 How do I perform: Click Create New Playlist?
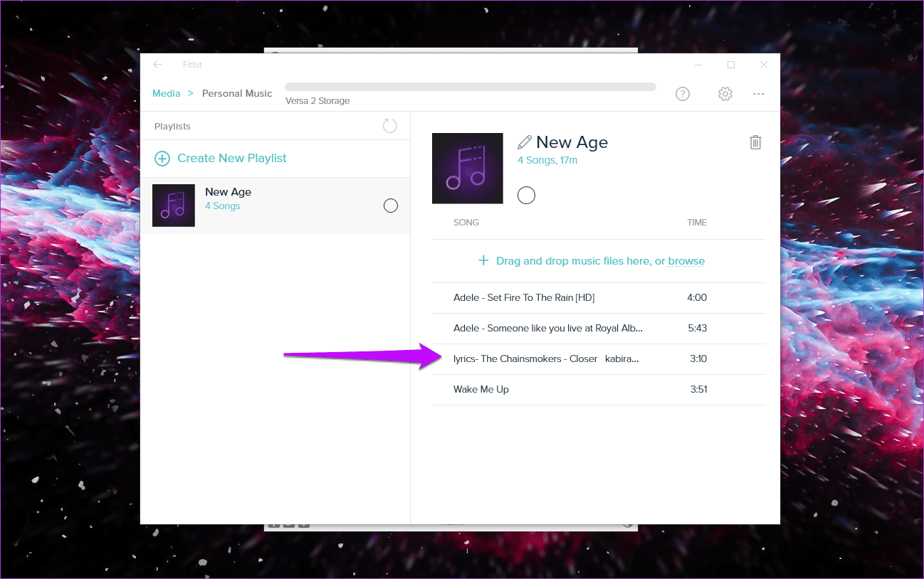coord(232,159)
